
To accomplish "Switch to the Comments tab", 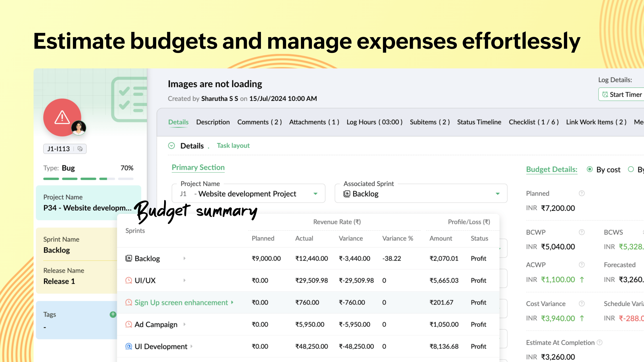I will point(259,122).
